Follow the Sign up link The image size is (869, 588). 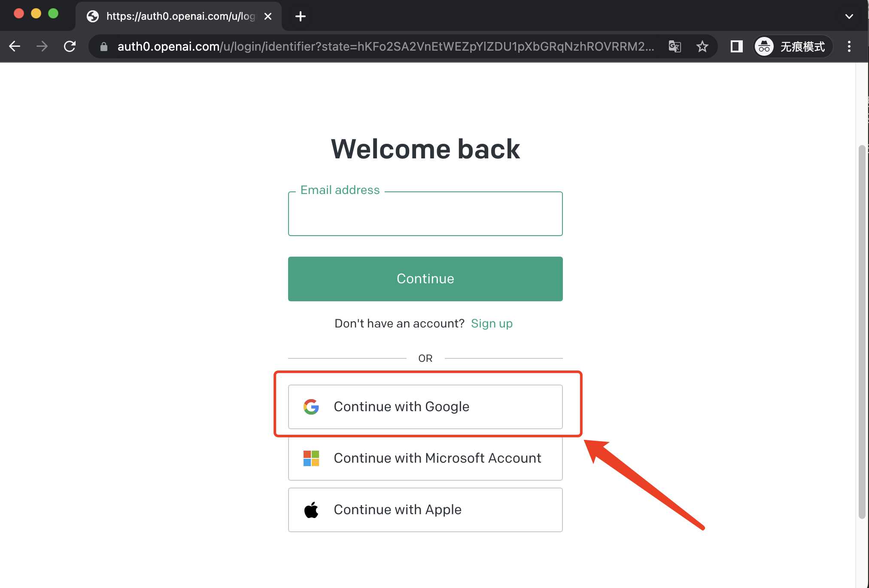click(492, 323)
